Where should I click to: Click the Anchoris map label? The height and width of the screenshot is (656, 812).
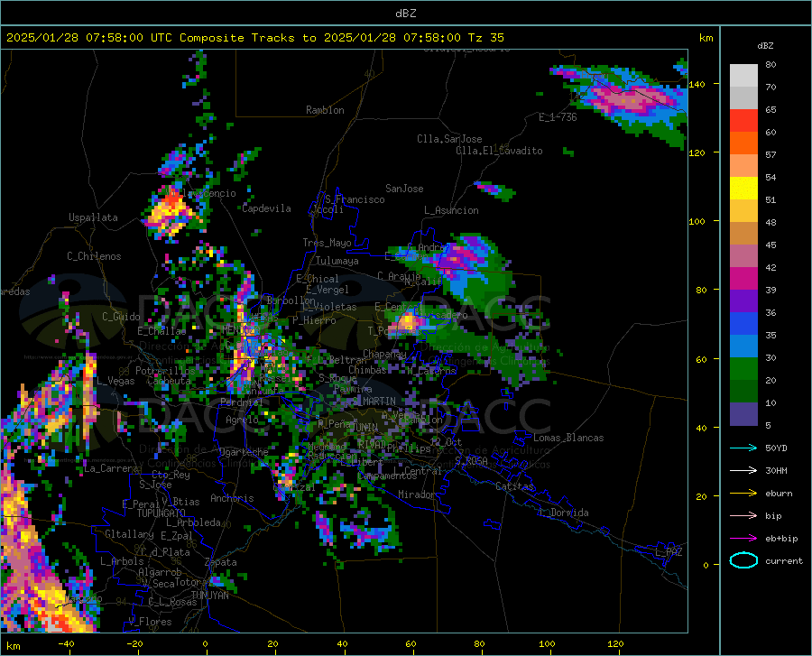(x=232, y=499)
